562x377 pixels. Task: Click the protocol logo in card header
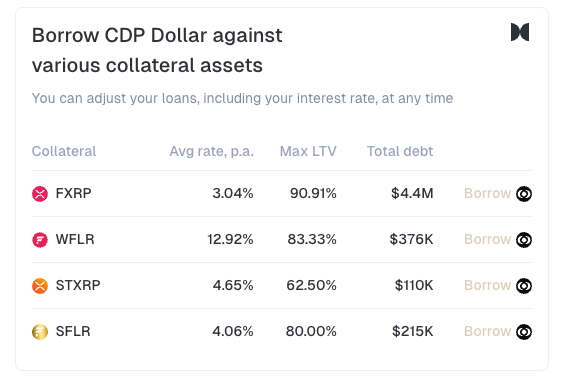click(520, 32)
